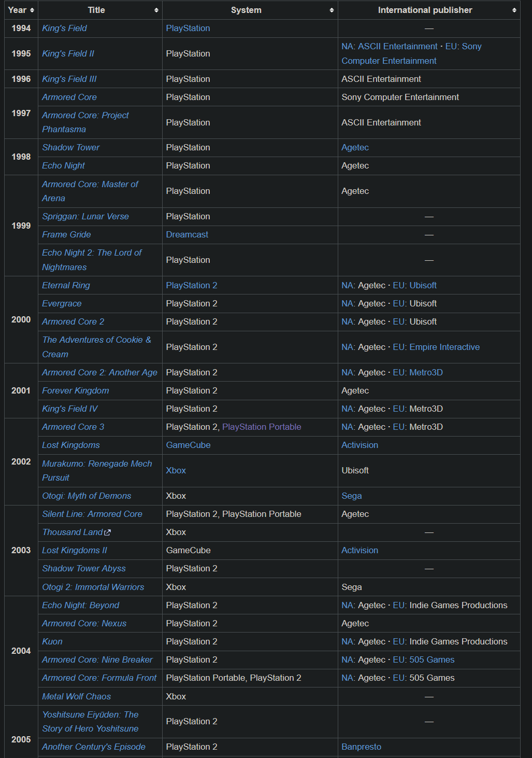
Task: Open The Adventures of Cookie & Cream link
Action: [96, 347]
